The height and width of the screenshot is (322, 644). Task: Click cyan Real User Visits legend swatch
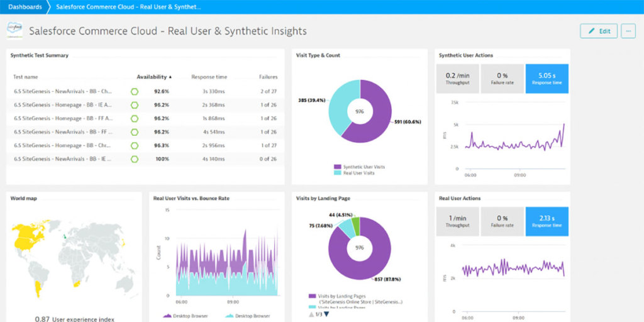[337, 173]
